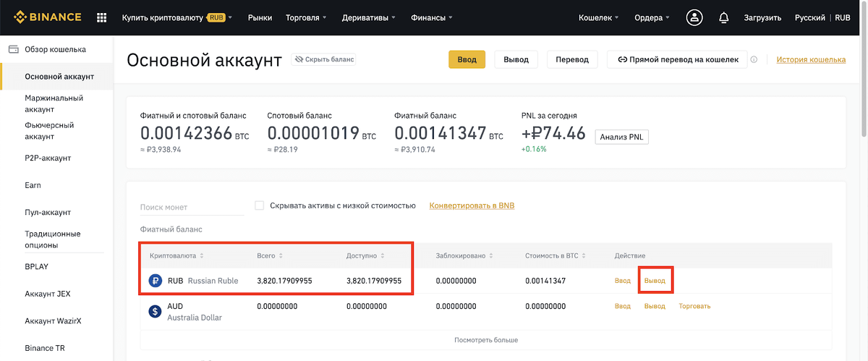This screenshot has height=361, width=868.
Task: Click Ввод link in RUB row
Action: pos(623,281)
